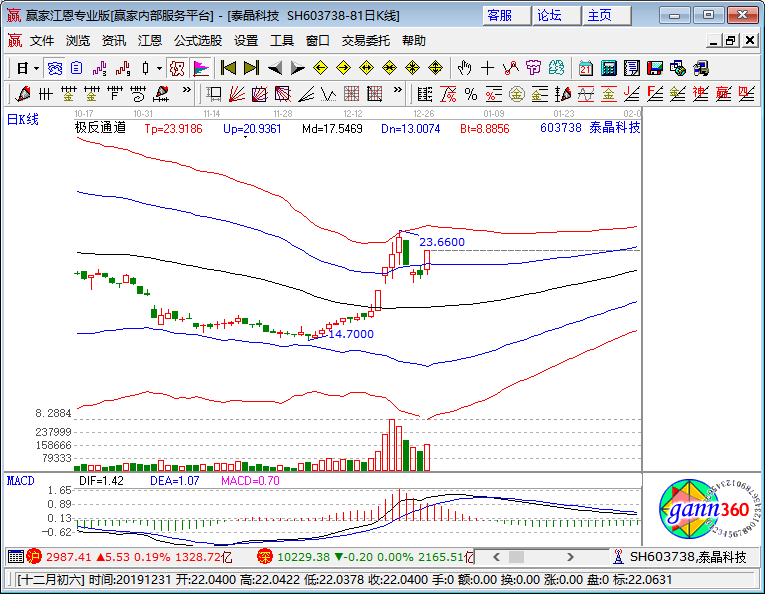Click the table grid icon in status bar
Screen dimensions: 765x594
16,556
